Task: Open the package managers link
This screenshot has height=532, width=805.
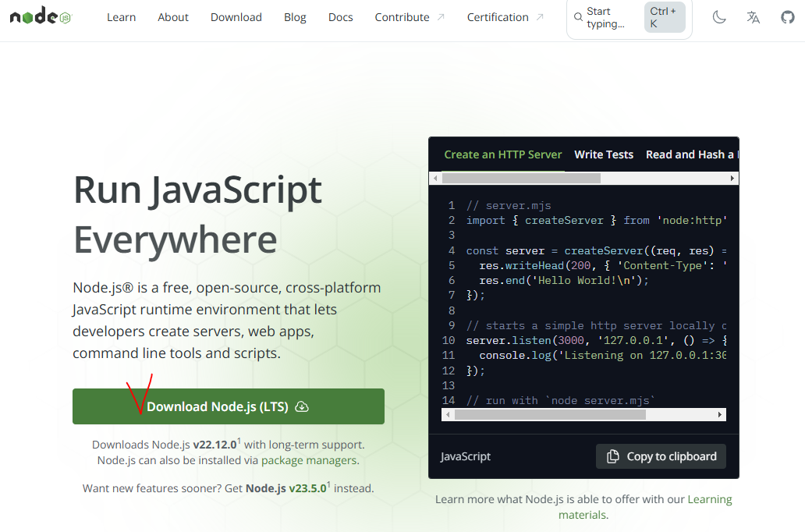Action: [x=309, y=460]
